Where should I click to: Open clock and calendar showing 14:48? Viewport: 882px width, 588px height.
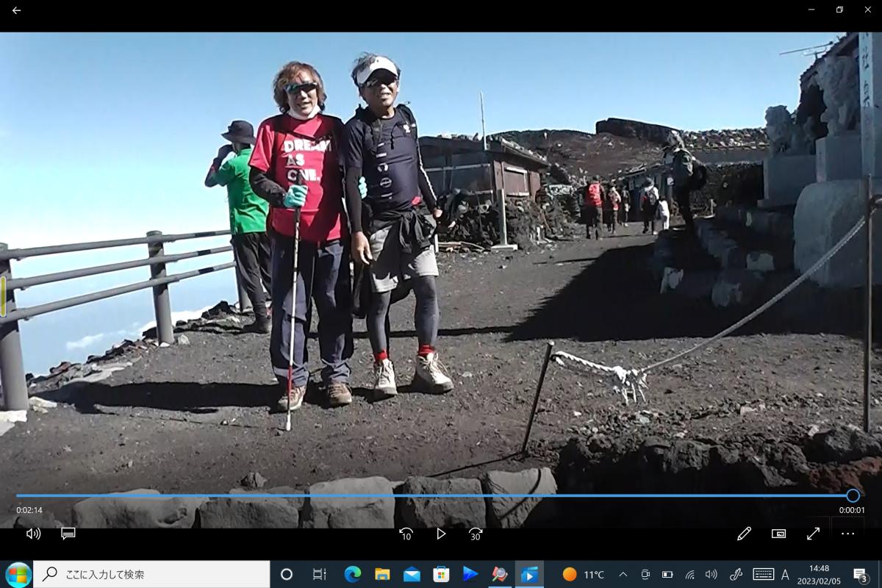[x=819, y=574]
